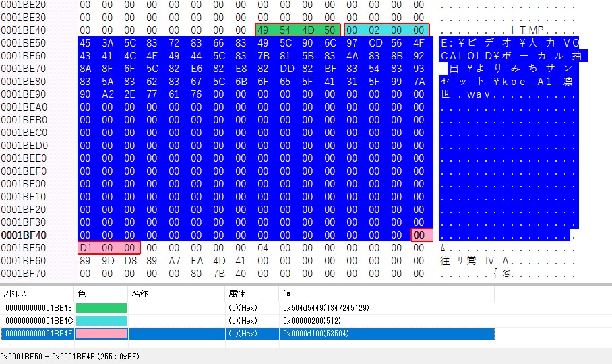Click the decoded text セット¥koe_A1_凛
Screen dimensions: 612x364
[507, 82]
